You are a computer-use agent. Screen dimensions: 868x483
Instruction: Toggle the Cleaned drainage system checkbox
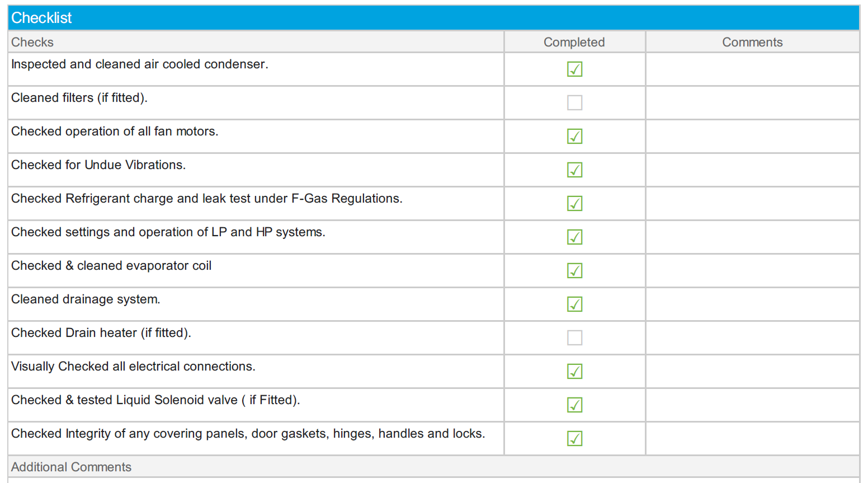(574, 304)
